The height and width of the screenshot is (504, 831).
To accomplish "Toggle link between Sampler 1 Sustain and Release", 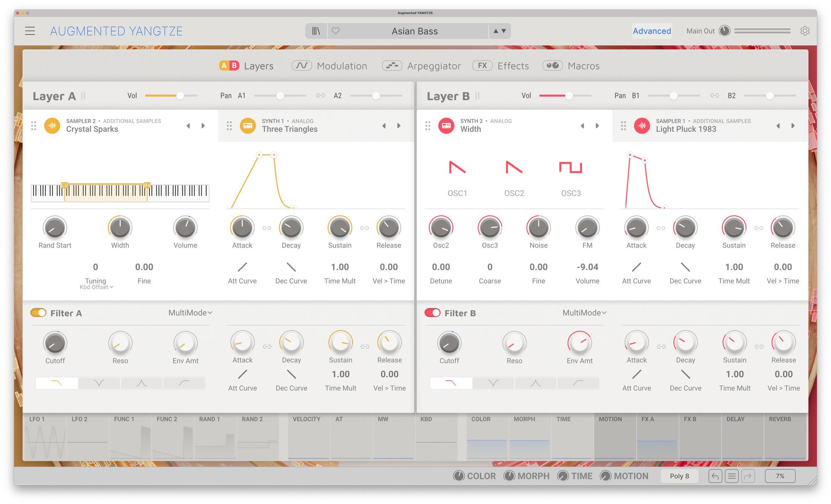I will [759, 228].
